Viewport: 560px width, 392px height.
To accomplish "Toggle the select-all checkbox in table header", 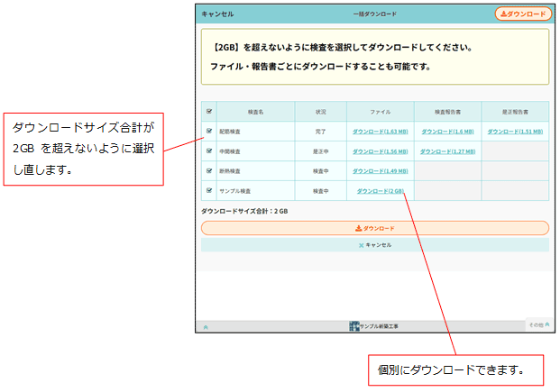I will coord(209,112).
